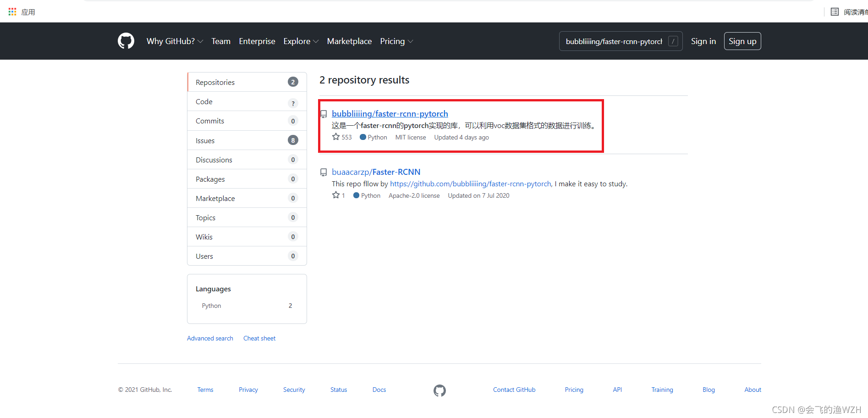The image size is (868, 418).
Task: Follow the github.com/bubbliiiing URL in description
Action: pos(471,184)
